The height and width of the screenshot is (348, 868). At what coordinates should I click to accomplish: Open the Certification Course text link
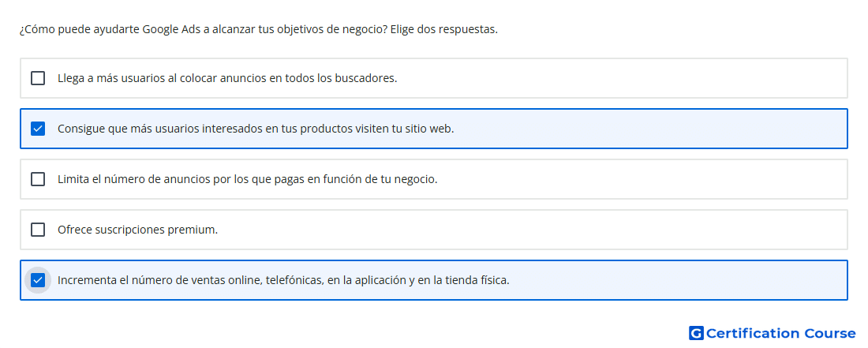[x=780, y=333]
